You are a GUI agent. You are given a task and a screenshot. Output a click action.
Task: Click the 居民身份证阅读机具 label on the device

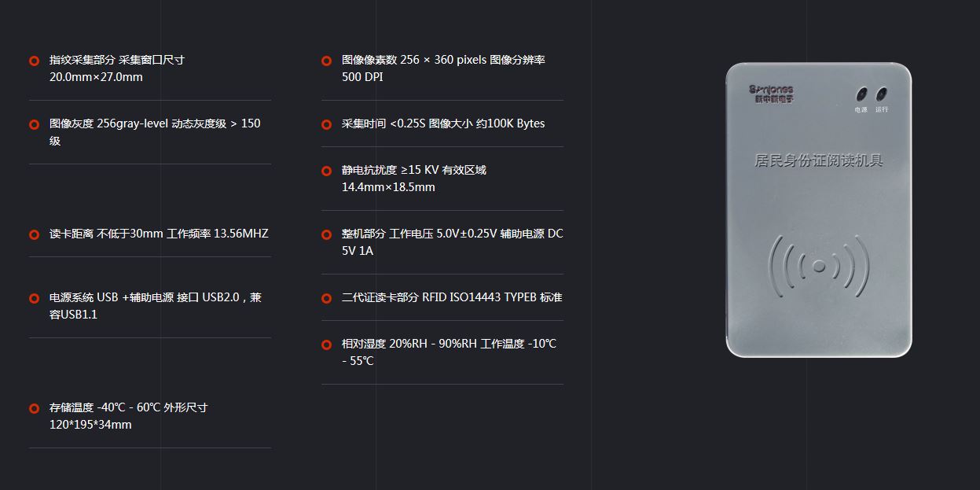[x=819, y=160]
